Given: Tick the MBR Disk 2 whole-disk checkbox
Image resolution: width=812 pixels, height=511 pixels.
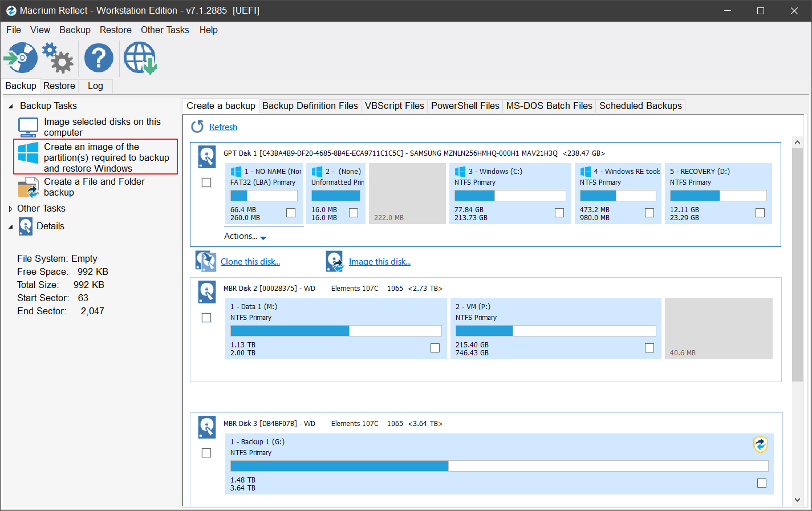Looking at the screenshot, I should [206, 318].
